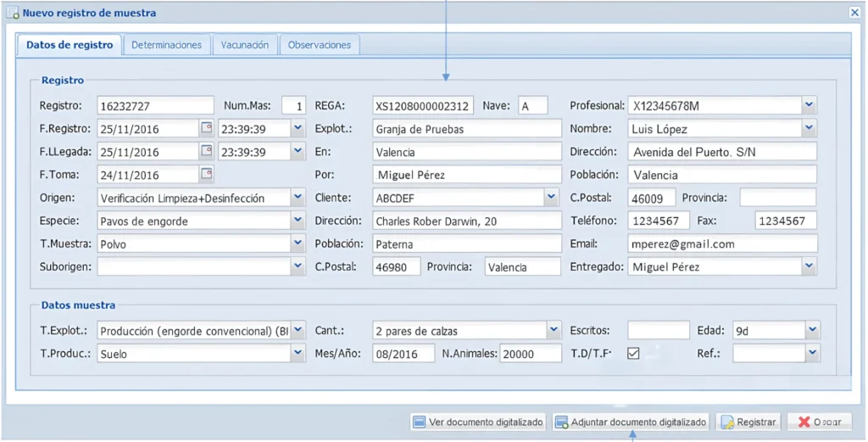Open the Cliente combo box arrow
Screen dimensions: 868x442
[x=553, y=197]
